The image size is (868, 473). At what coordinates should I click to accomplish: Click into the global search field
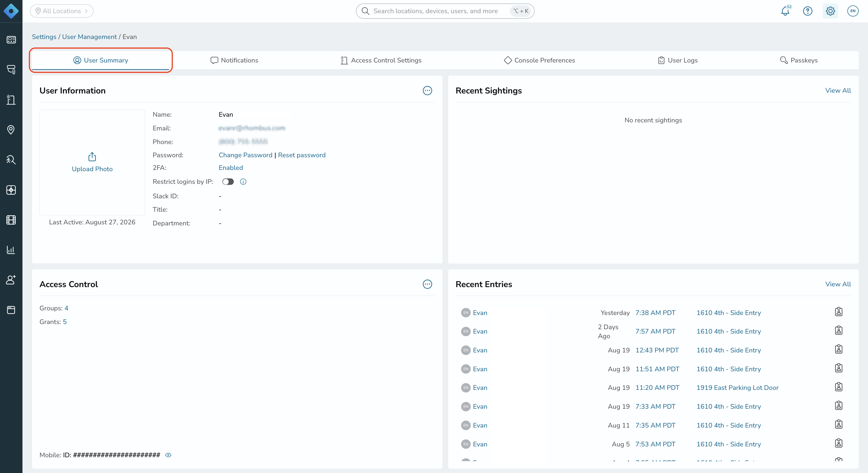[445, 11]
